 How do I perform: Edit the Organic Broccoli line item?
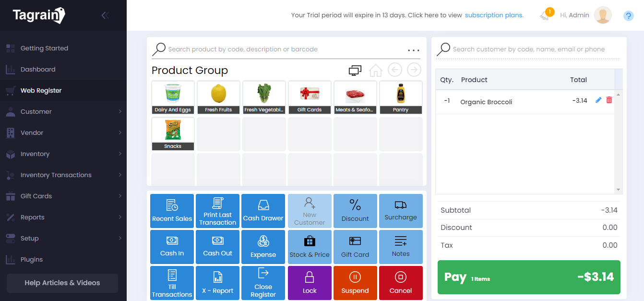pyautogui.click(x=598, y=100)
